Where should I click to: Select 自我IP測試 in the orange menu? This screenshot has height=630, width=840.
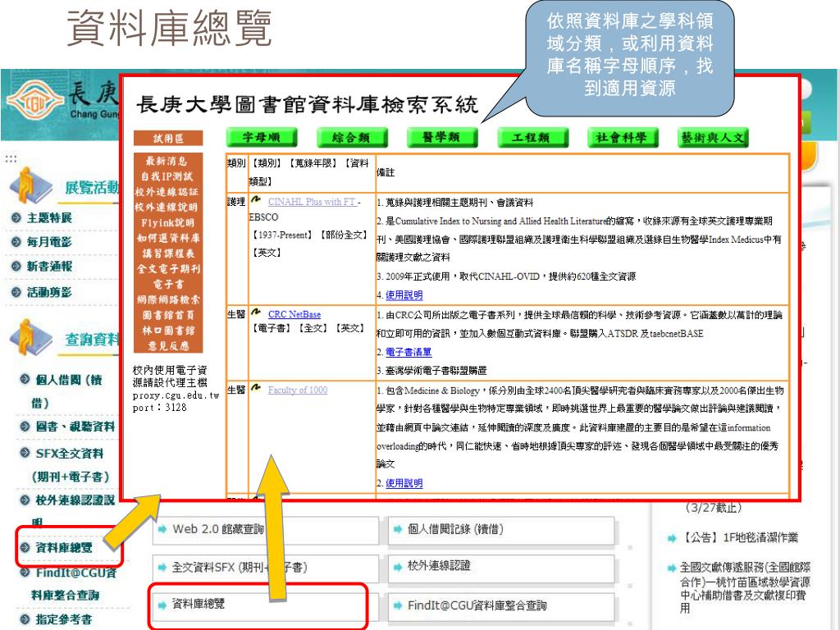168,176
